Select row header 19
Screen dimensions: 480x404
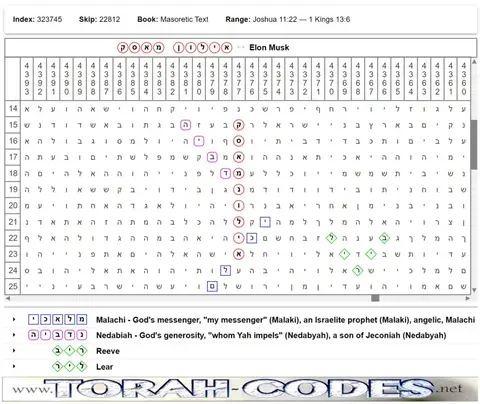pyautogui.click(x=13, y=190)
